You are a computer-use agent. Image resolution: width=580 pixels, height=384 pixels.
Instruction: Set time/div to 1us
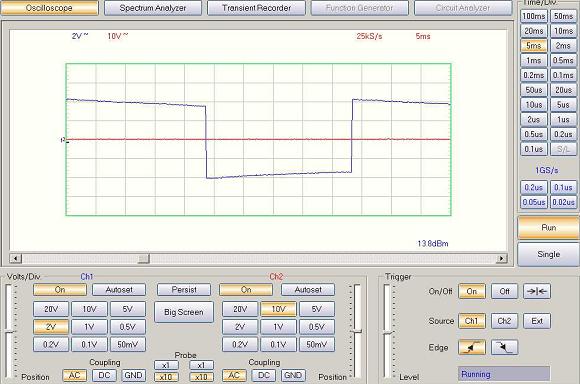[x=563, y=119]
